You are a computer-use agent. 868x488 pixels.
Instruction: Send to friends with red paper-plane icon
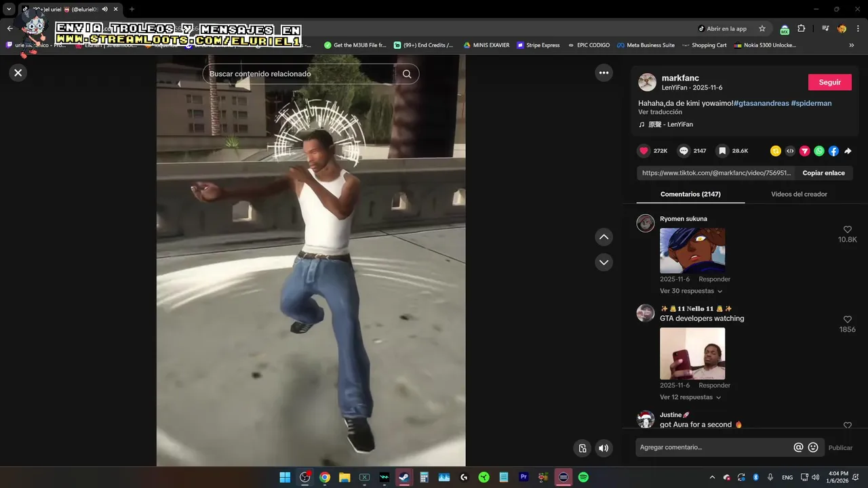coord(804,151)
